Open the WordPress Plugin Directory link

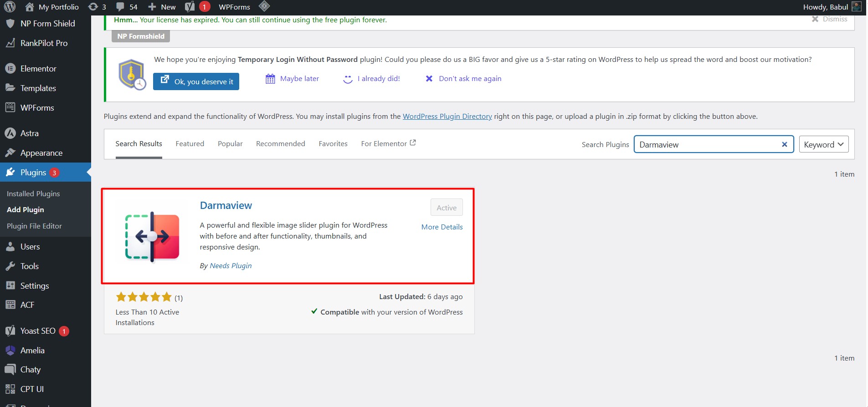pyautogui.click(x=447, y=117)
